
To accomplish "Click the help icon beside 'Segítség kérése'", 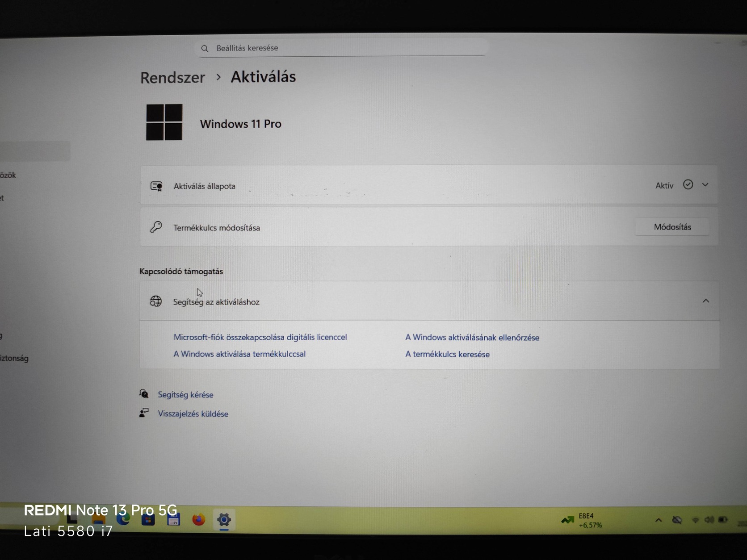I will (144, 393).
